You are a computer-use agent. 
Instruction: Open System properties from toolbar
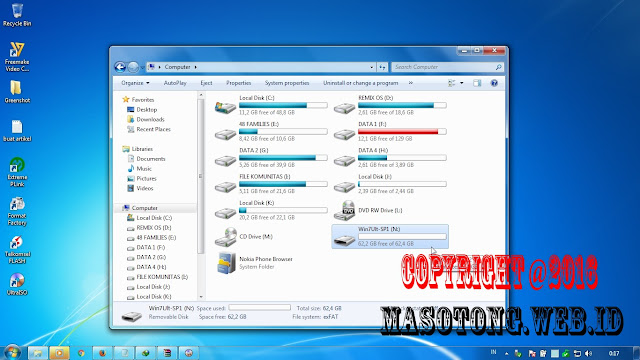coord(287,83)
